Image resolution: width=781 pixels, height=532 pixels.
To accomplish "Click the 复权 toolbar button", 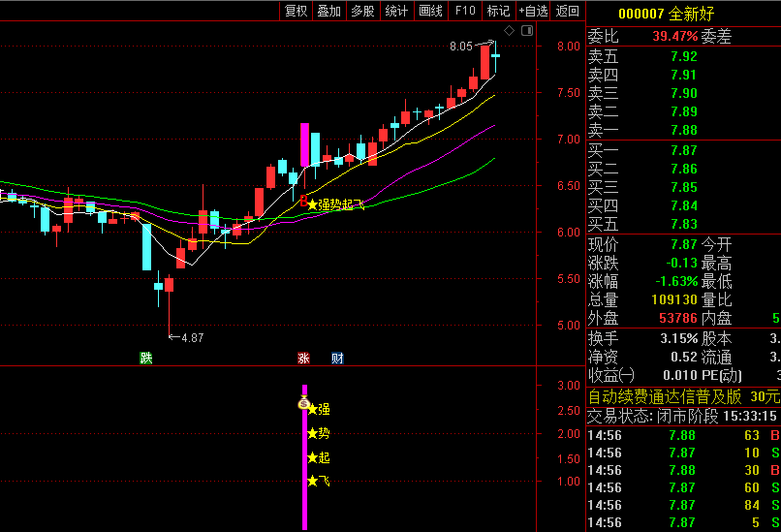I will click(x=296, y=11).
